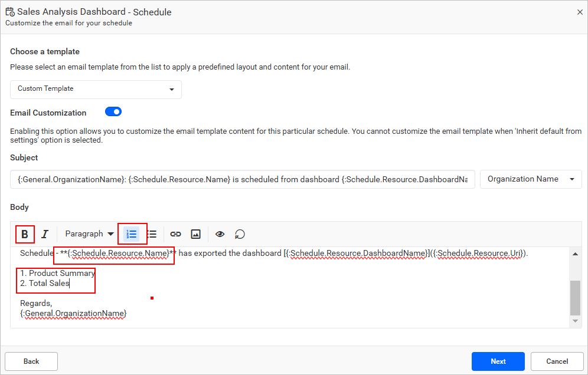Viewport: 588px width, 375px height.
Task: Preview the email body with eye icon
Action: pos(220,234)
